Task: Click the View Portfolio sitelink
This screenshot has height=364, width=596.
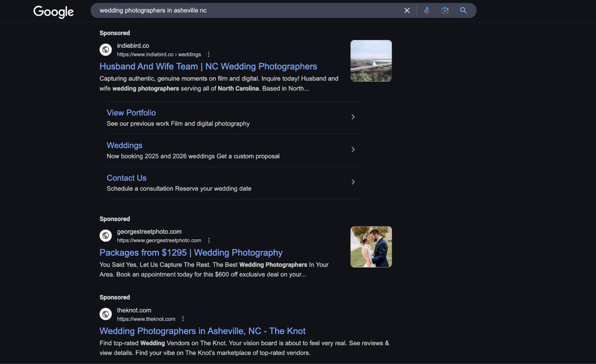Action: pyautogui.click(x=131, y=113)
